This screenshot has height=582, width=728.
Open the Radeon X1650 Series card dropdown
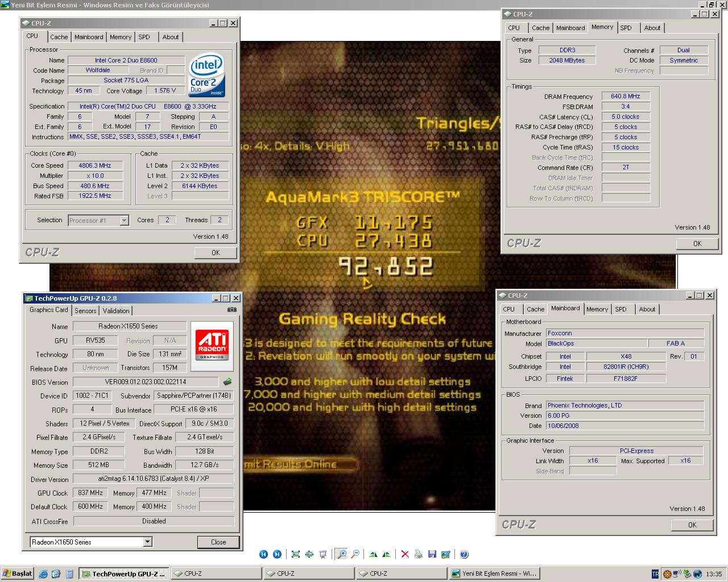pyautogui.click(x=147, y=542)
